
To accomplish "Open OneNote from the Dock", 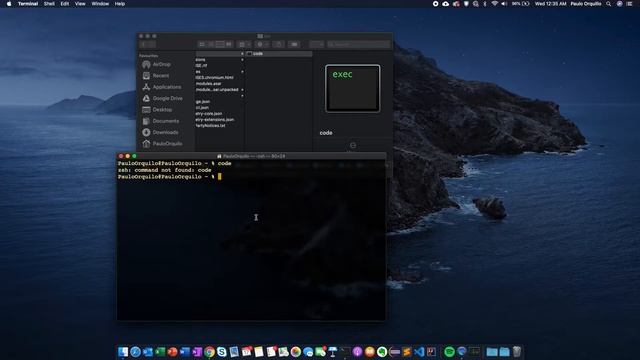I will tap(197, 352).
